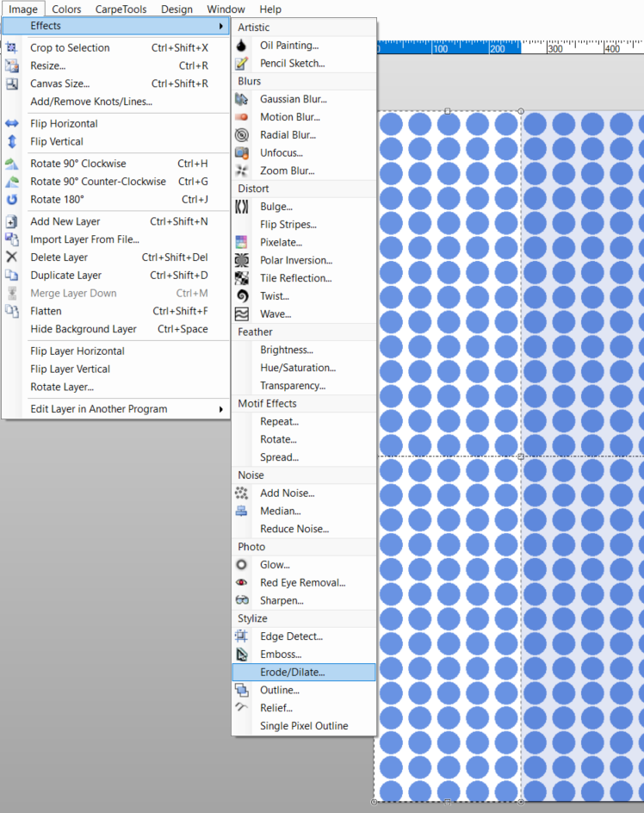Image resolution: width=644 pixels, height=813 pixels.
Task: Choose Hide Background Layer
Action: click(83, 329)
